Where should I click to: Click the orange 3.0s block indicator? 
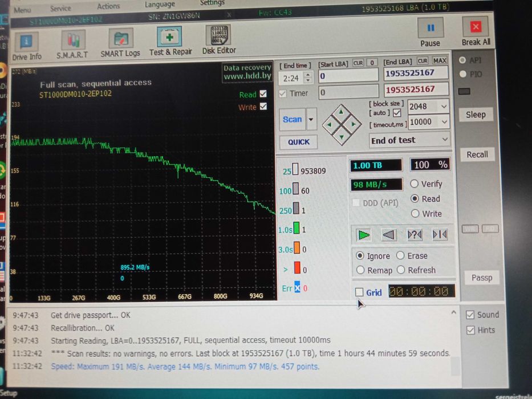coord(297,248)
